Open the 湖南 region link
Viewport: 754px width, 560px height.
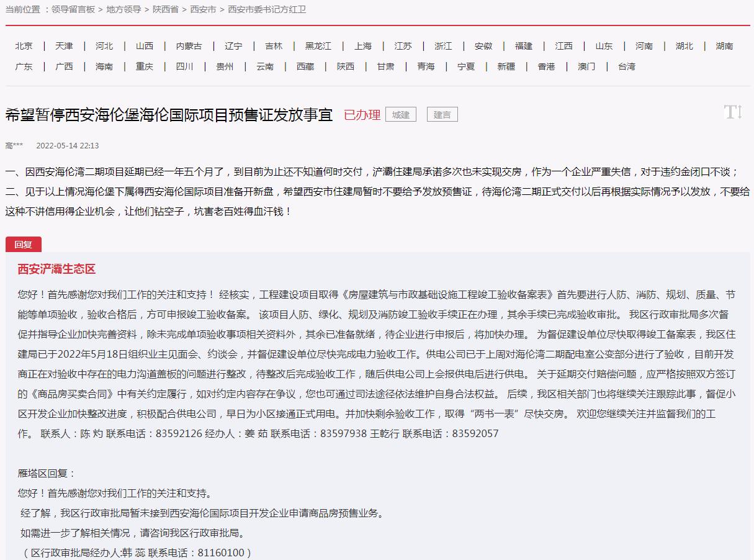point(724,46)
